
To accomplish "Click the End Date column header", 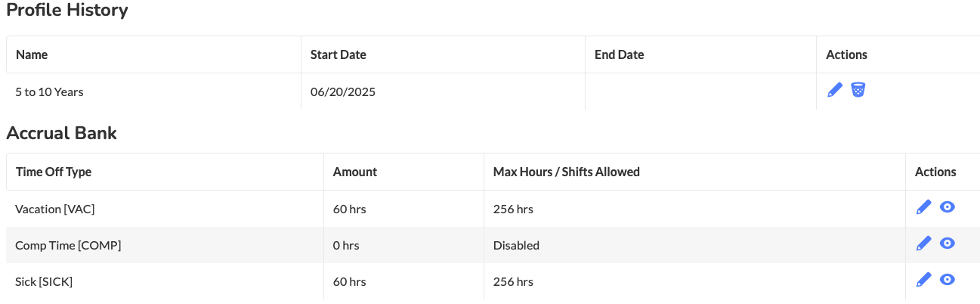I will (620, 54).
